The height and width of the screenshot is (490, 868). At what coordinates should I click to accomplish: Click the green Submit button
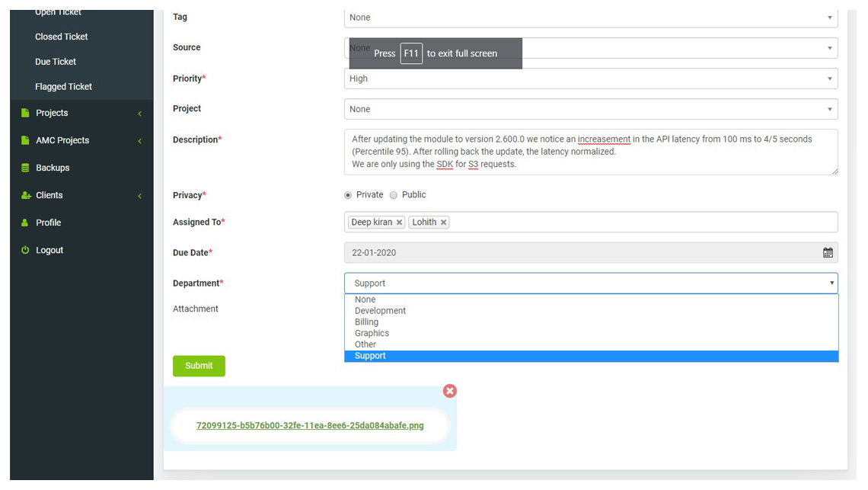pos(199,366)
